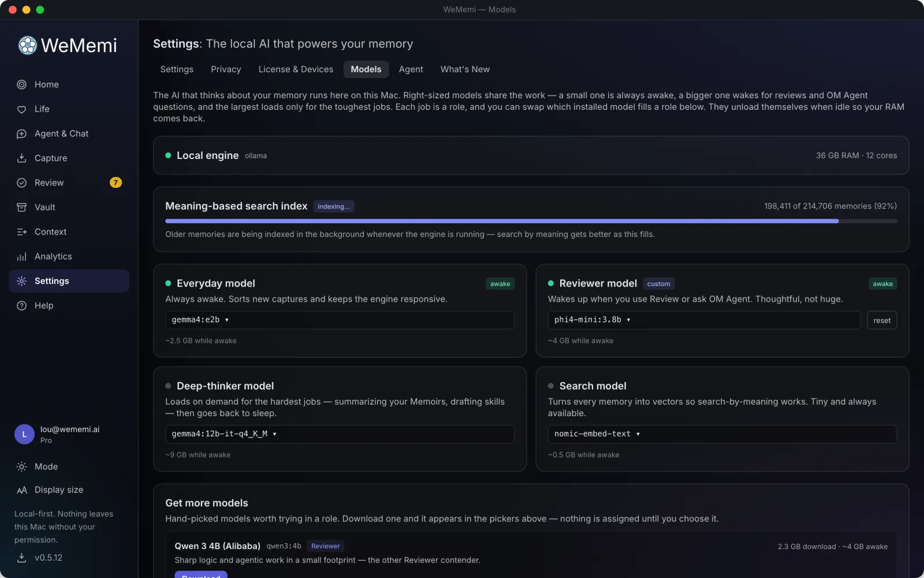924x578 pixels.
Task: Open Review via the checkmark icon
Action: (21, 183)
